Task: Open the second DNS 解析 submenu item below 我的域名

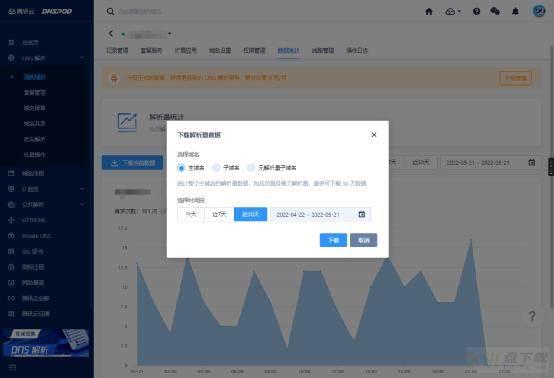Action: 35,93
